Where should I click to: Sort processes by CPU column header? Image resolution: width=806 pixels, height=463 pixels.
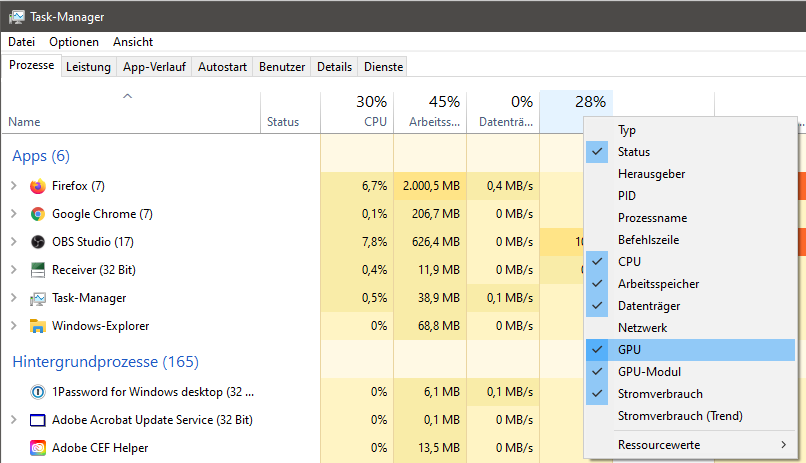[357, 112]
